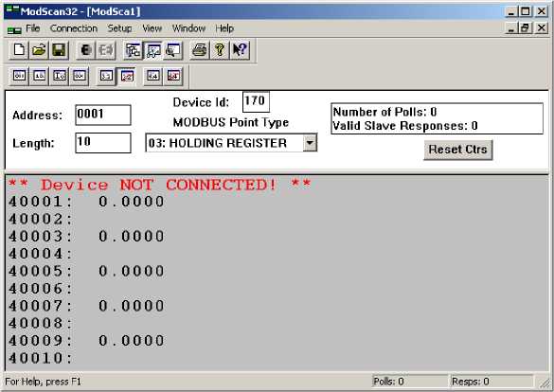Click the 40006: register row
This screenshot has height=392, width=554.
41,289
